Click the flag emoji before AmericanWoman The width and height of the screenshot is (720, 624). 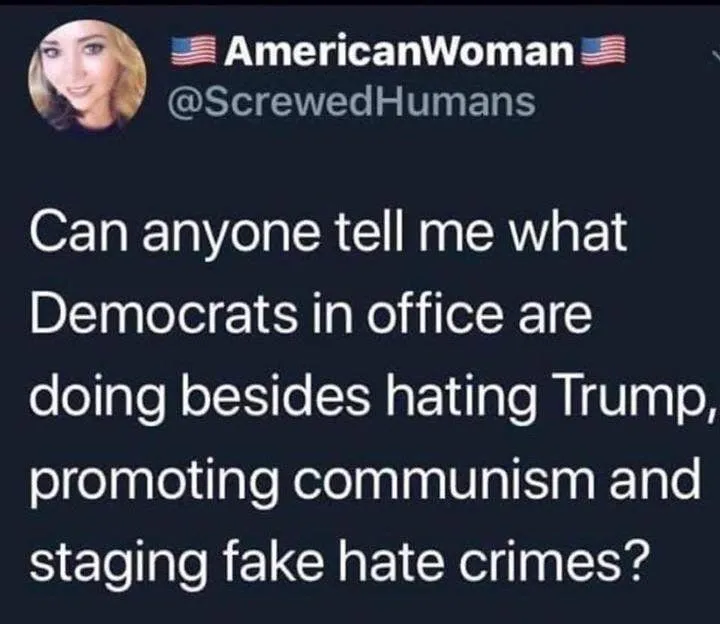click(194, 51)
